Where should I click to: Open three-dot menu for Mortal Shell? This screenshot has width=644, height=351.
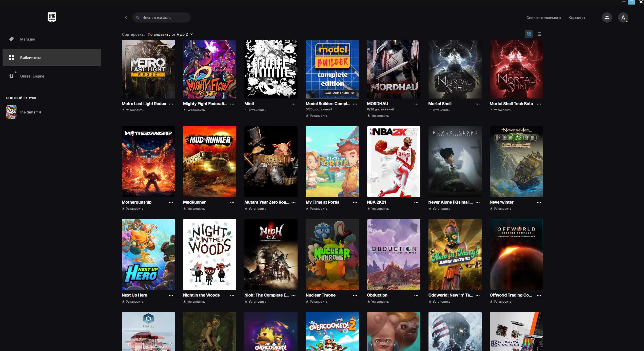click(x=478, y=104)
